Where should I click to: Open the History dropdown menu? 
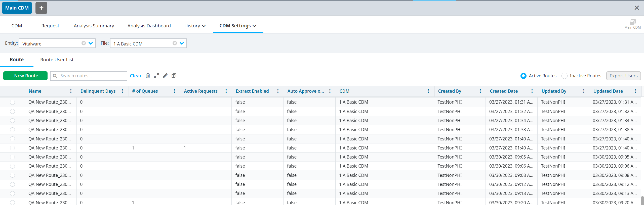(x=195, y=26)
